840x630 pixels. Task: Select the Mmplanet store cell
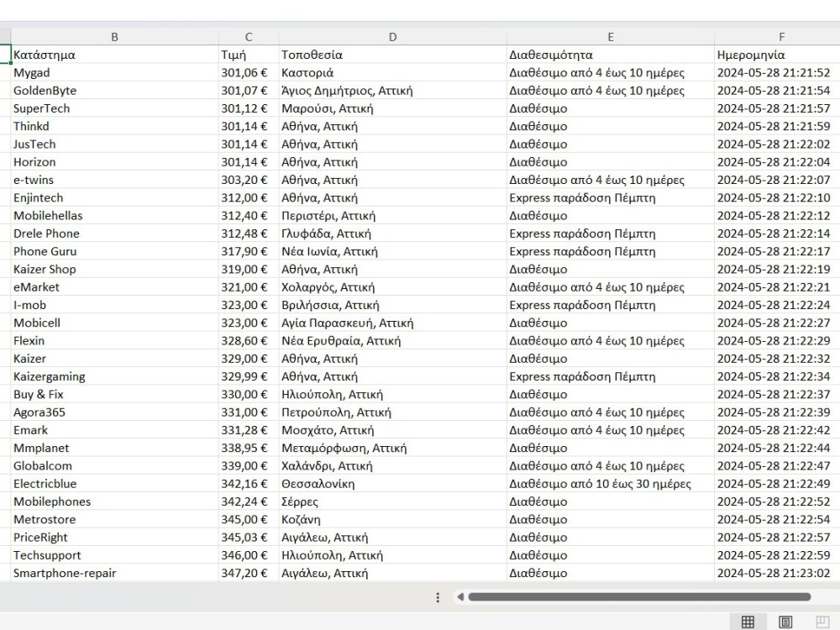point(114,448)
